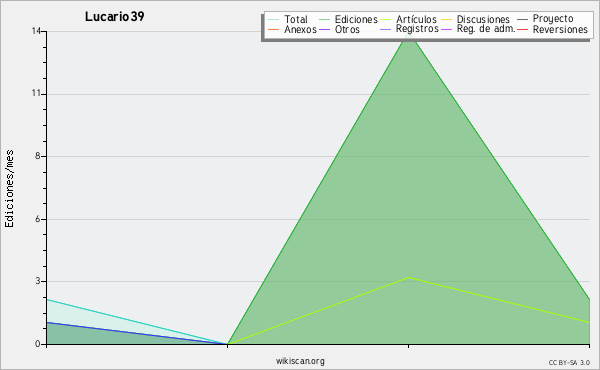Click the Registros legend entry
This screenshot has width=600, height=370.
point(409,29)
